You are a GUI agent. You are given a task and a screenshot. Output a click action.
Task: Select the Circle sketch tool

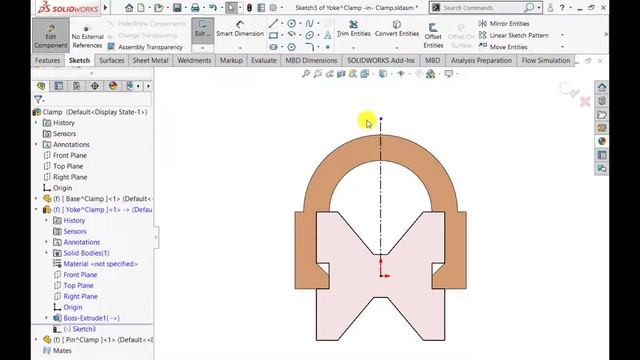[x=291, y=24]
